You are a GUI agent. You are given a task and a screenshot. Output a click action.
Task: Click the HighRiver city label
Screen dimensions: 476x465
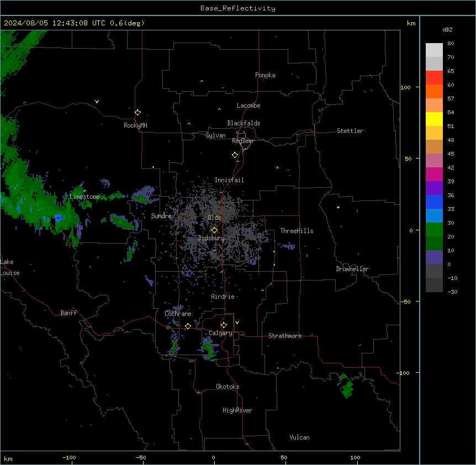pos(237,410)
